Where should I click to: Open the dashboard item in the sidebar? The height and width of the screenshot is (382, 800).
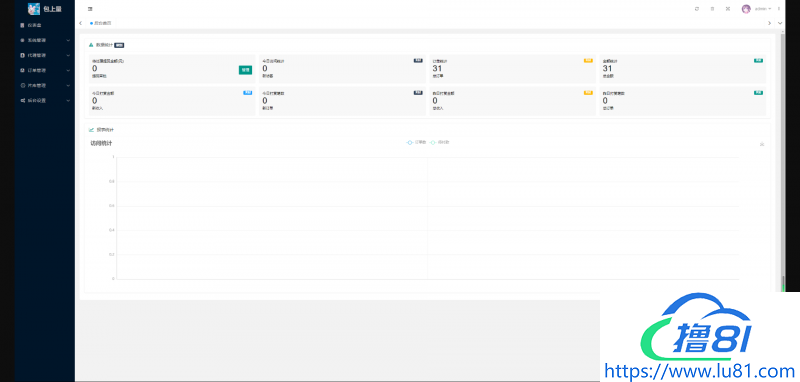pos(44,25)
